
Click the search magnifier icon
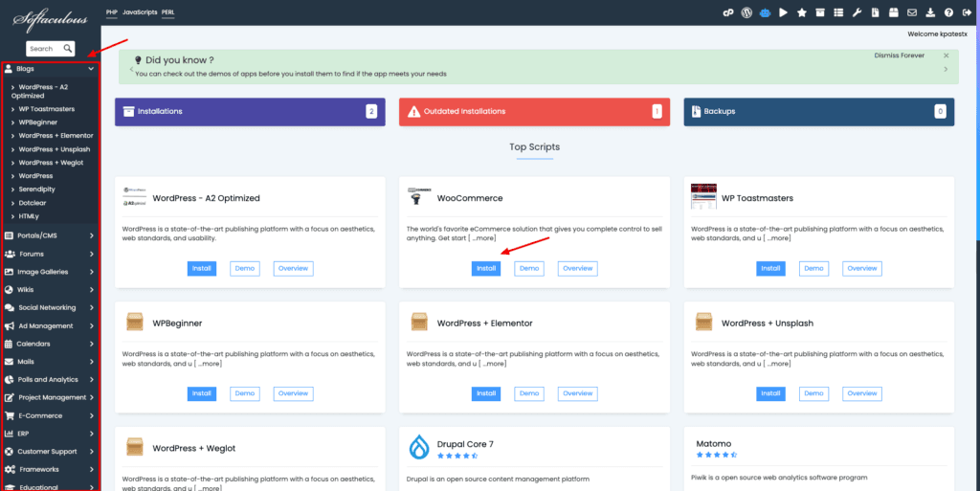[68, 48]
